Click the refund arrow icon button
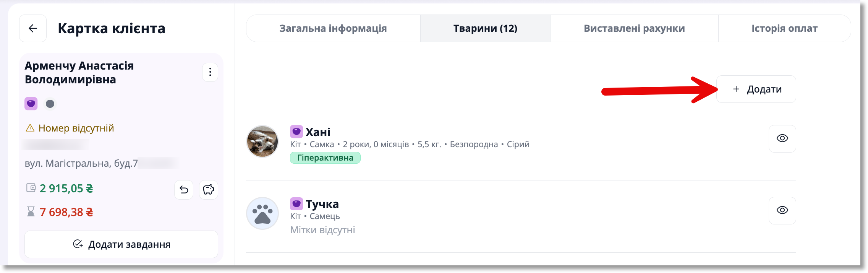Screen dimensions: 868x273 pyautogui.click(x=184, y=190)
